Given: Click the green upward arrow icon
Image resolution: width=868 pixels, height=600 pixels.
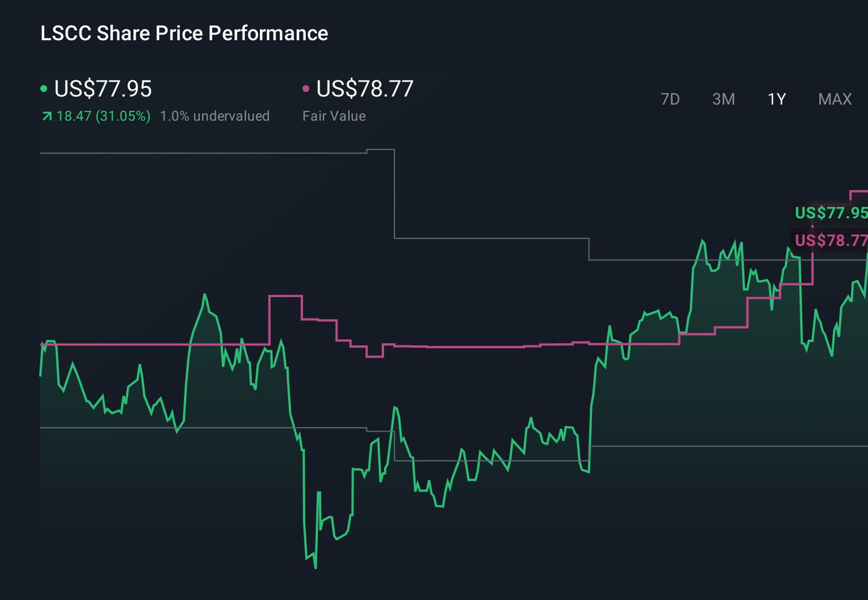Looking at the screenshot, I should pyautogui.click(x=46, y=116).
